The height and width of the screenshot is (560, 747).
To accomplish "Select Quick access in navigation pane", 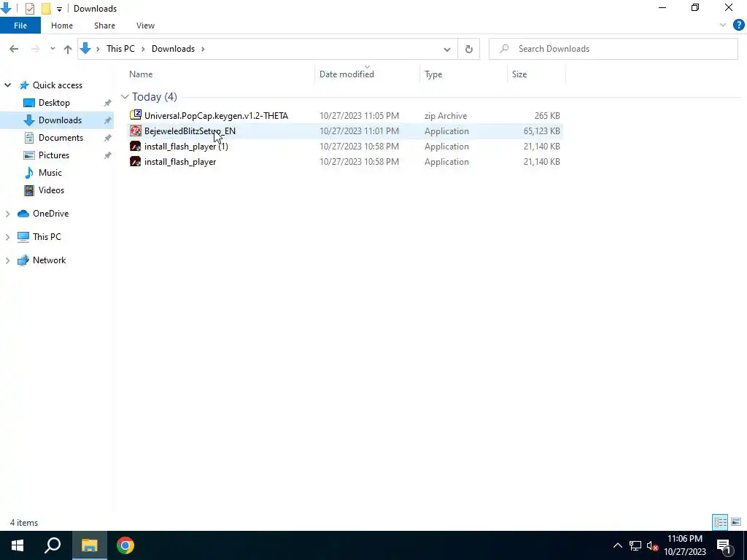I will [57, 85].
